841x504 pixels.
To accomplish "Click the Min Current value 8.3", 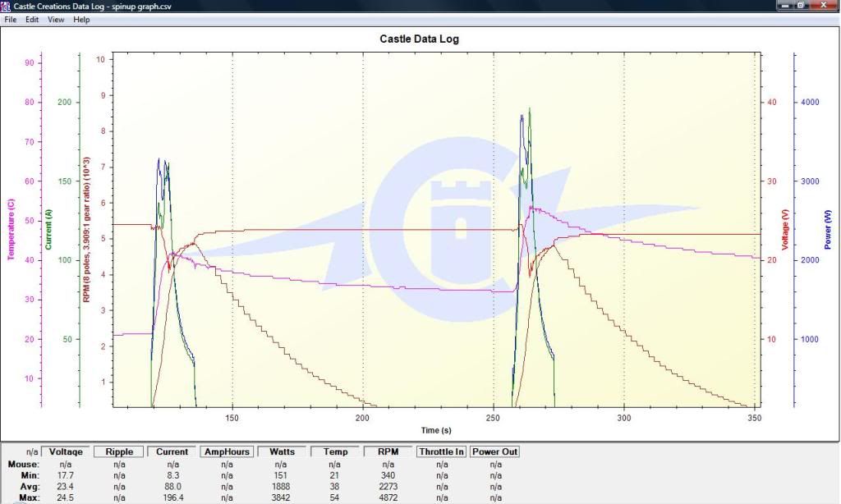I will [x=172, y=475].
